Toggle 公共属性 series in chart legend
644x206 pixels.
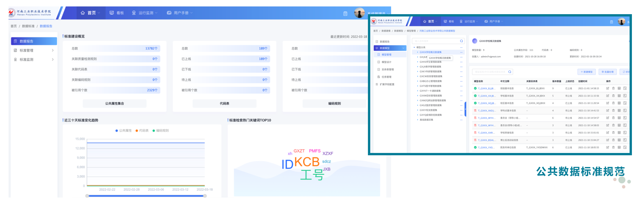123,131
